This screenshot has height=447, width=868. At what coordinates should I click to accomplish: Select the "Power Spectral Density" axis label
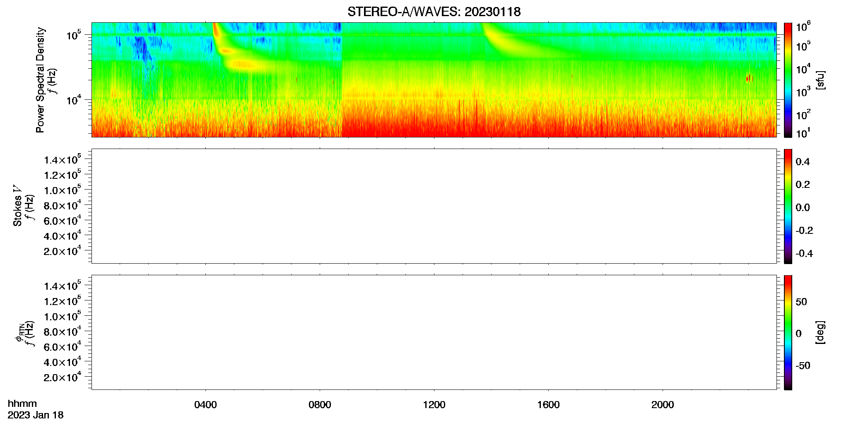pos(40,80)
